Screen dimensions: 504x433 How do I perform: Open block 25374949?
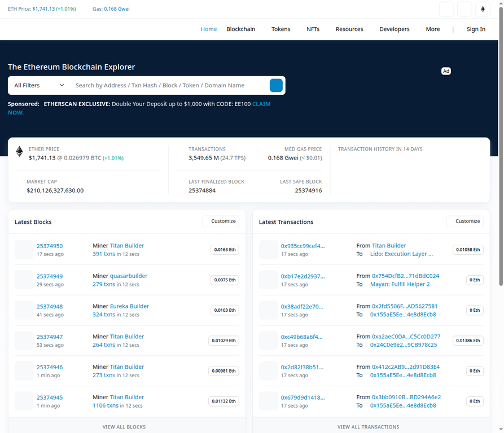(x=50, y=276)
